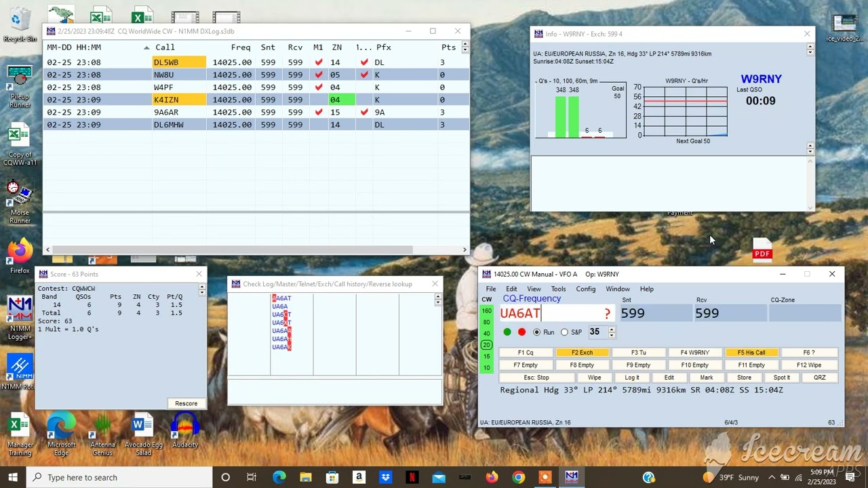Click the Rescore button
Image resolution: width=868 pixels, height=488 pixels.
tap(186, 403)
